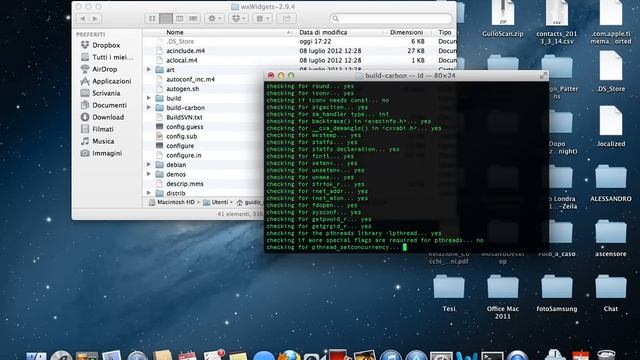The image size is (640, 360).
Task: Switch Finder to icon view
Action: coord(152,18)
